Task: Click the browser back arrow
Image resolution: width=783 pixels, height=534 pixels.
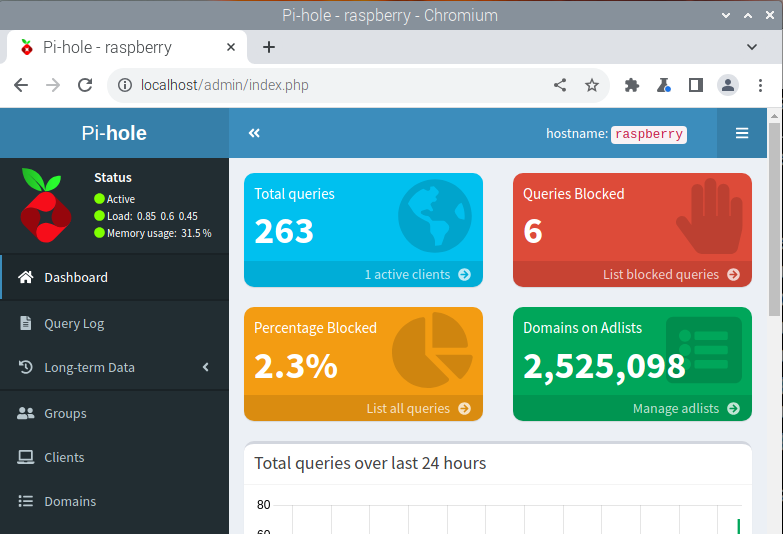Action: 21,85
